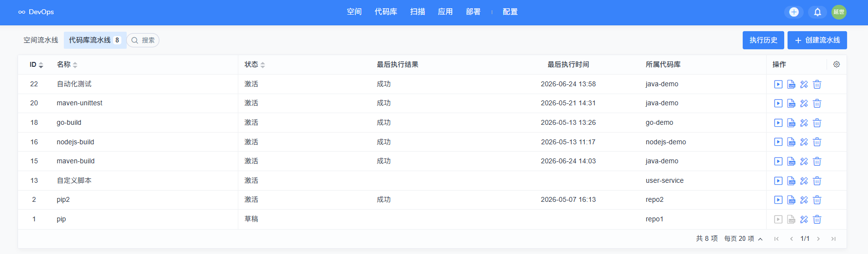The height and width of the screenshot is (254, 868).
Task: Click the go-demo repository cell
Action: [659, 122]
